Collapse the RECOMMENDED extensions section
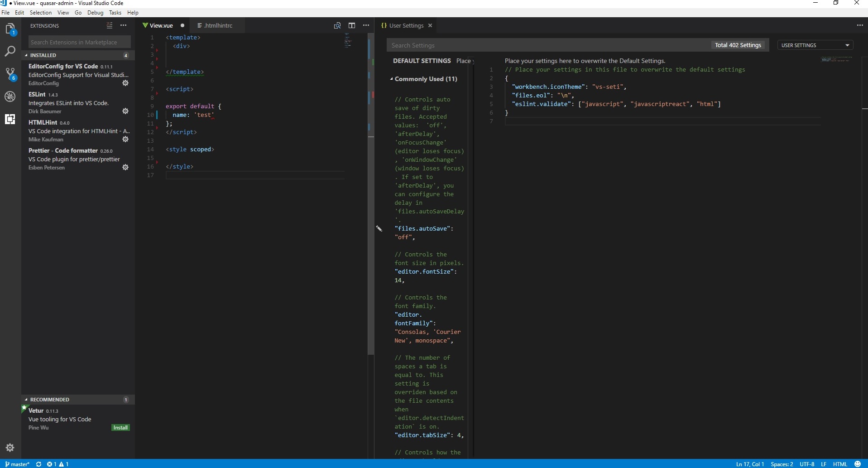The width and height of the screenshot is (868, 468). coord(50,399)
